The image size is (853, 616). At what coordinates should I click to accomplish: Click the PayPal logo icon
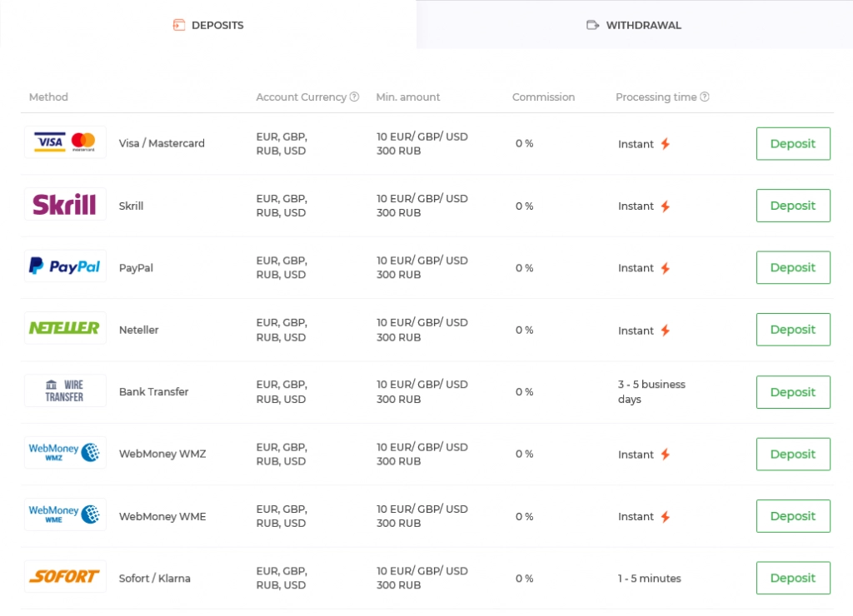(65, 266)
